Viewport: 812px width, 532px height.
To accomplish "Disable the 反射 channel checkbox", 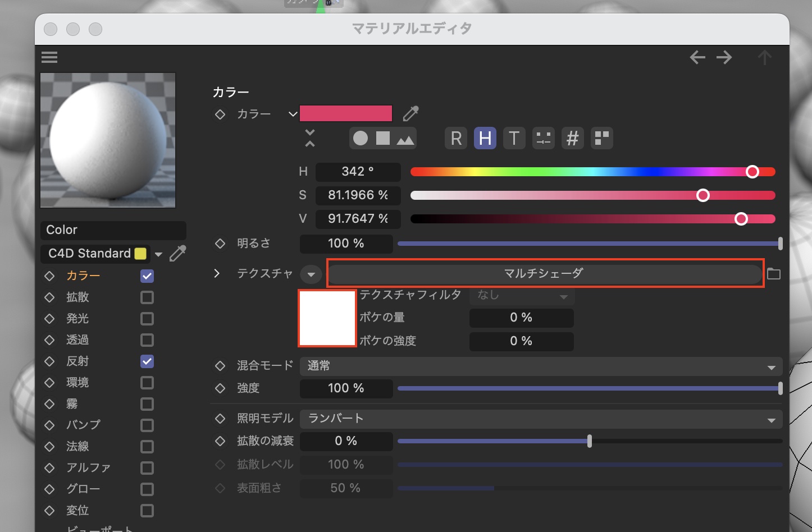I will (x=147, y=361).
